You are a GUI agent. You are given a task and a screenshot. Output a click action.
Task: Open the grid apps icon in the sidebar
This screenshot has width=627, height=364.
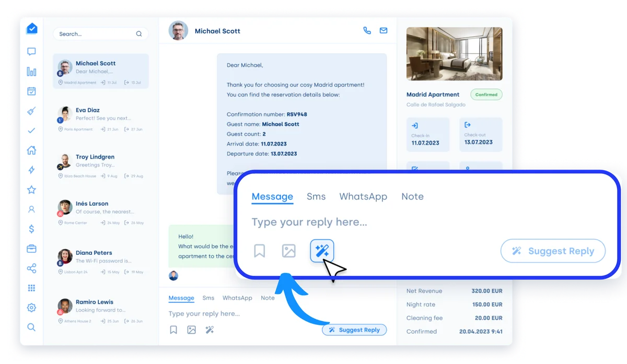point(31,288)
